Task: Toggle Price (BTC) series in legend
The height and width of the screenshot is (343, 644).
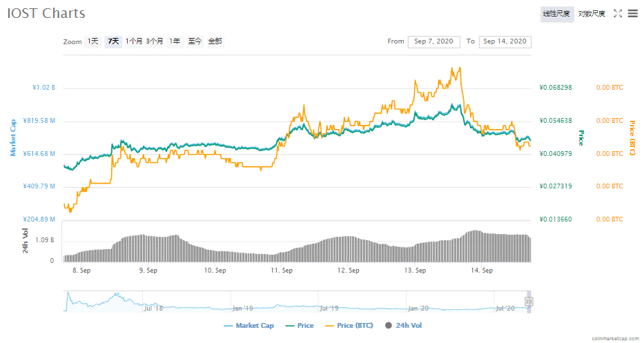Action: click(349, 325)
